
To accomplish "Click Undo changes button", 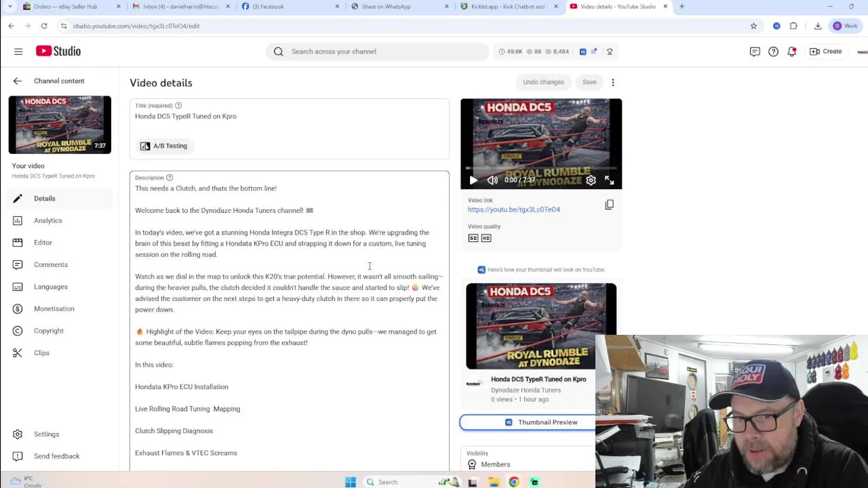I will [543, 82].
